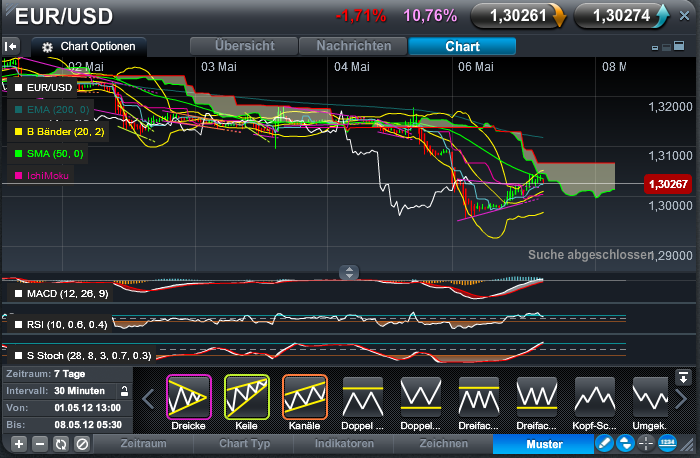This screenshot has width=700, height=458.
Task: Open the Zeichnen bottom tab
Action: pos(443,444)
